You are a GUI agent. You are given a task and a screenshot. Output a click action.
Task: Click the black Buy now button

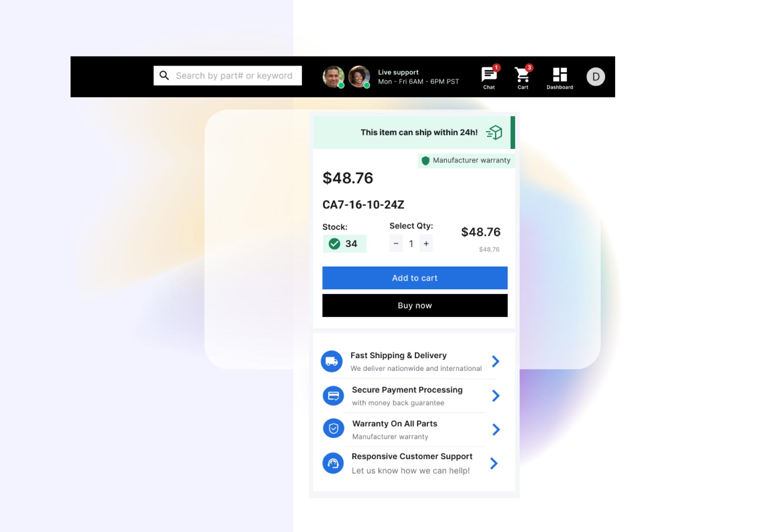pos(415,305)
